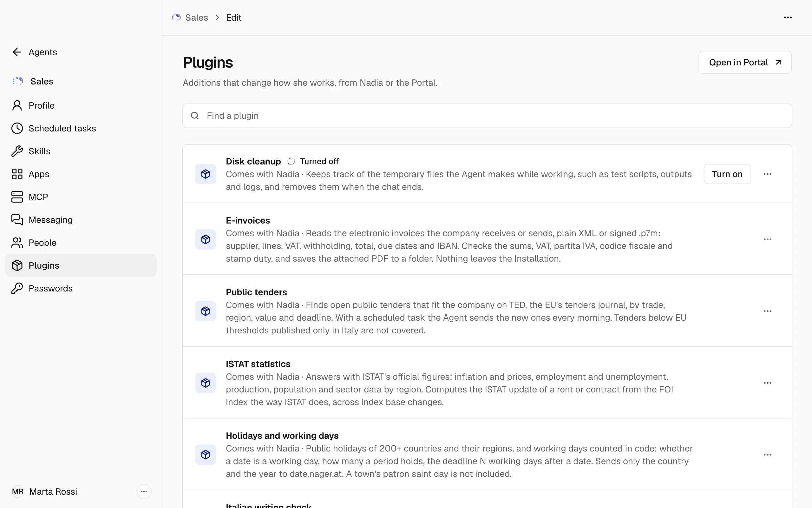This screenshot has height=508, width=812.
Task: Open more options for E-invoices
Action: click(767, 239)
